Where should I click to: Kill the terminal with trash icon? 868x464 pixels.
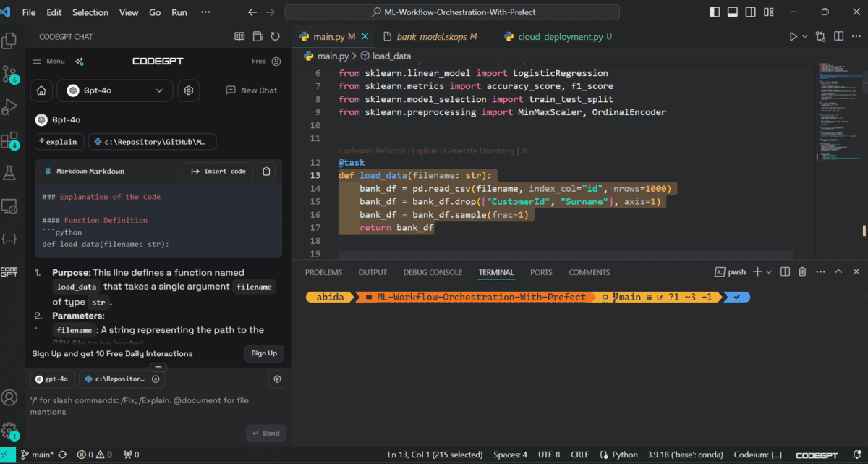[x=803, y=272]
